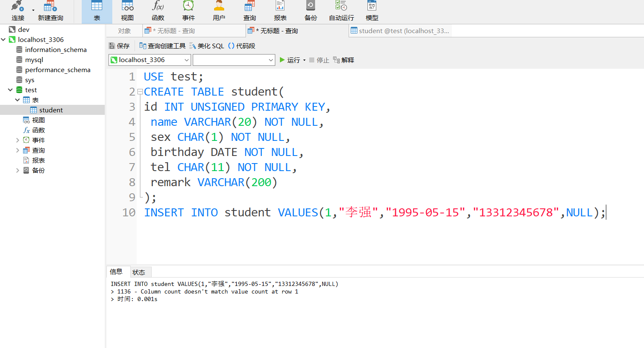Open the 查询创建工具 query builder
Viewport: 644px width, 348px height.
(163, 46)
